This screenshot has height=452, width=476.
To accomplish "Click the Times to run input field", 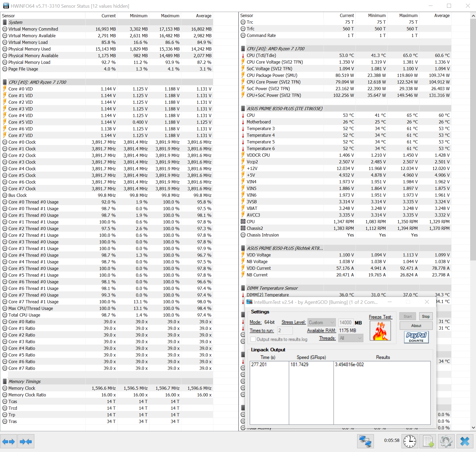I will [x=285, y=330].
